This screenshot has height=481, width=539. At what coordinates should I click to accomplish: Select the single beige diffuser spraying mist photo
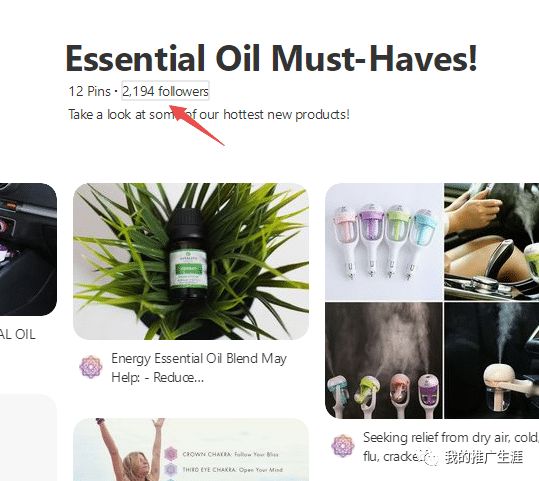(492, 360)
